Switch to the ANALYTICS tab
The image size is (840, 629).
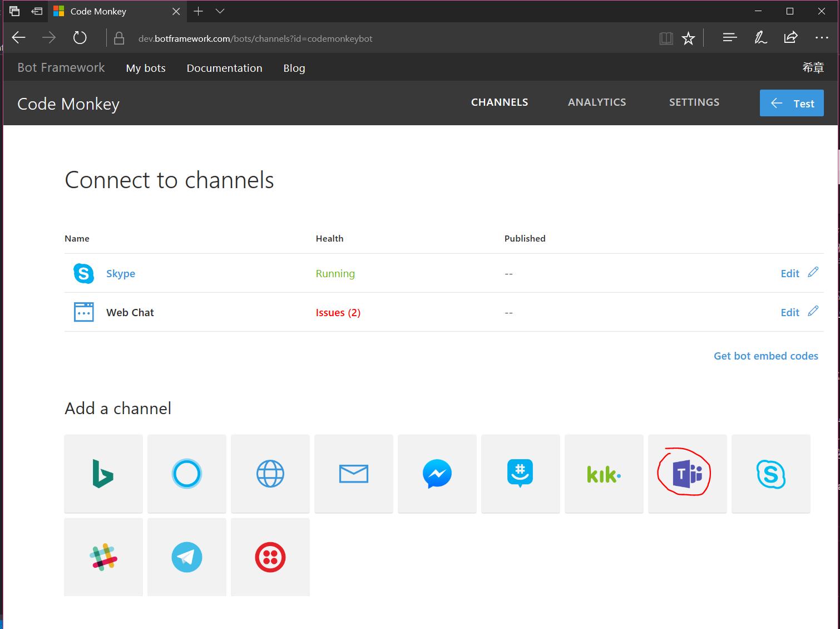[x=597, y=102]
